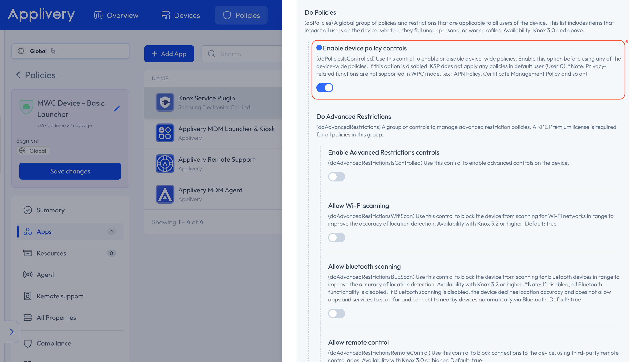Open the Applivery Remote Support app icon
644x362 pixels.
[165, 164]
